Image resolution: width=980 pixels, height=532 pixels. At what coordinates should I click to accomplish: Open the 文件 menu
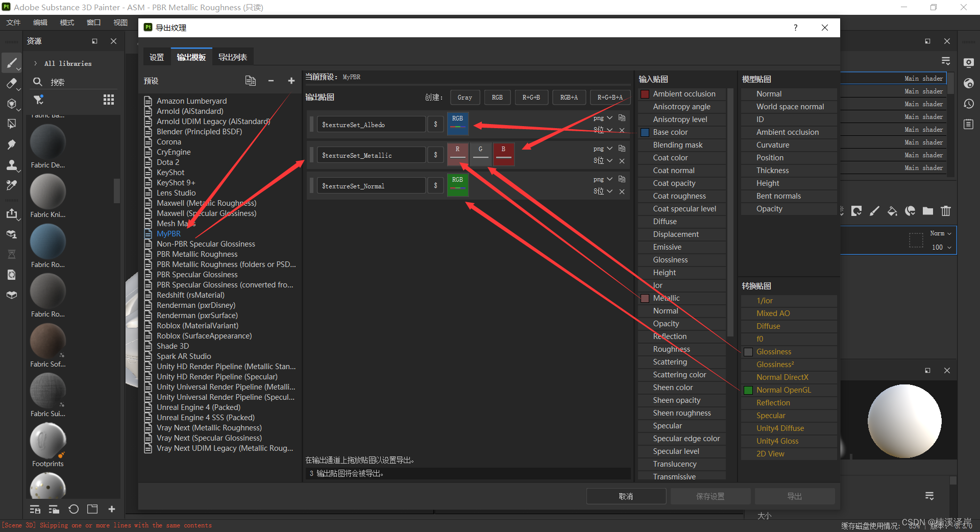click(x=13, y=22)
